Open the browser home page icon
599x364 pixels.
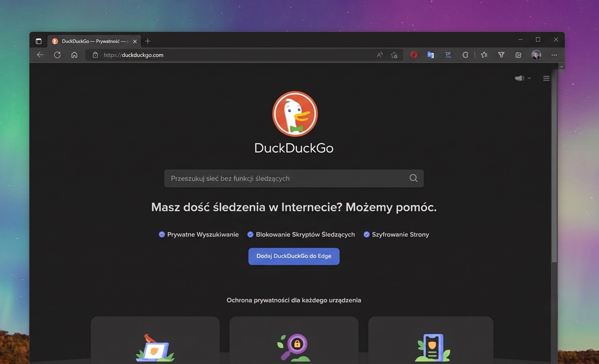point(74,55)
